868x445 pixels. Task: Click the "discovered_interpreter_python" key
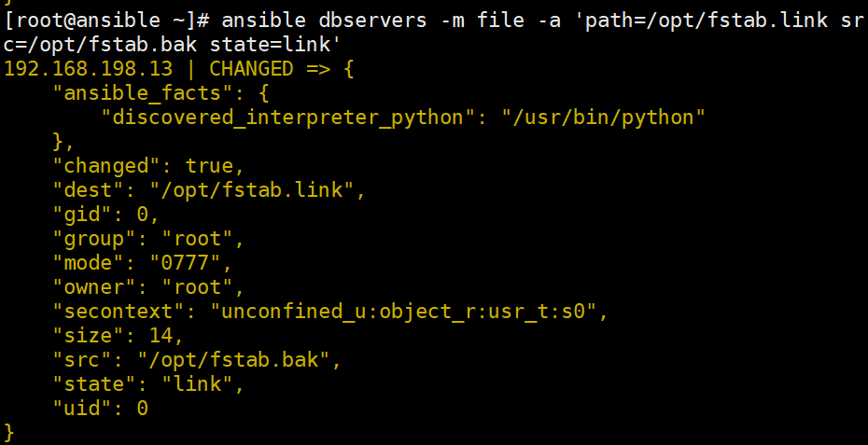point(287,118)
